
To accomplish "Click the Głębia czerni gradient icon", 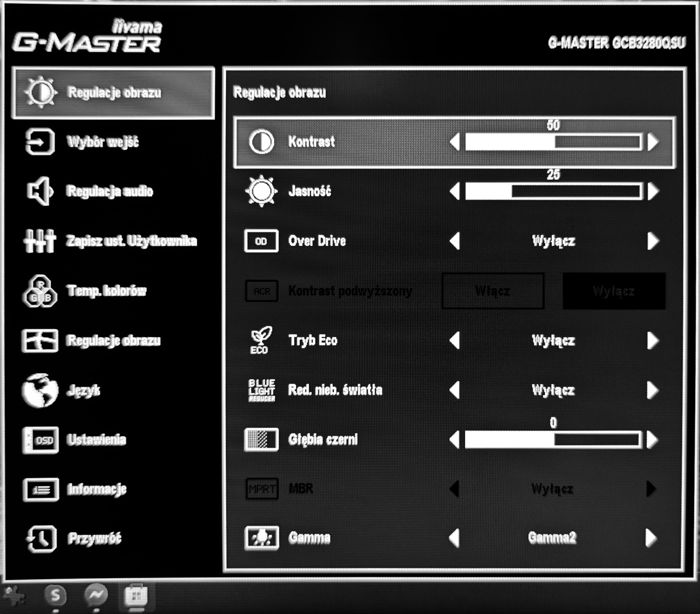I will (261, 440).
